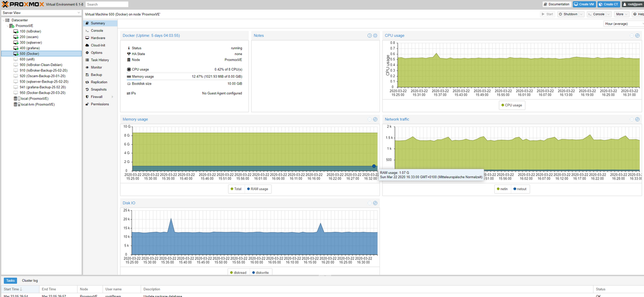Click the Task History list icon
This screenshot has width=644, height=297.
point(87,60)
